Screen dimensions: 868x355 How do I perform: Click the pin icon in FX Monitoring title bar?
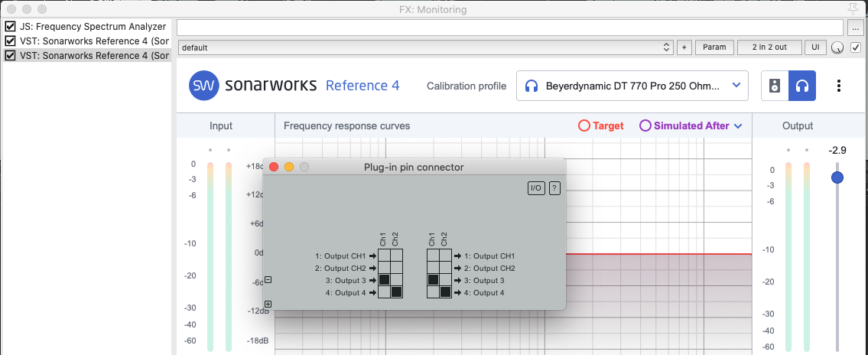click(x=853, y=9)
